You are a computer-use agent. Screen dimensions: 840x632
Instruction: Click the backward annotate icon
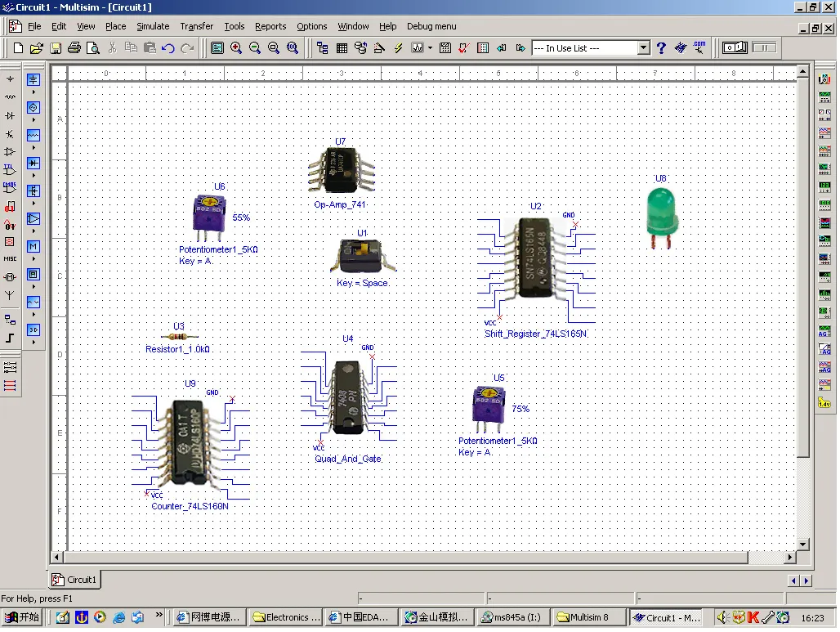(x=502, y=48)
